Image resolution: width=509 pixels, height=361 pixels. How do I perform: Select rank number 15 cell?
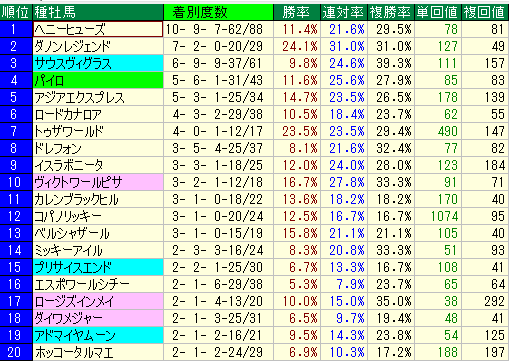16,267
